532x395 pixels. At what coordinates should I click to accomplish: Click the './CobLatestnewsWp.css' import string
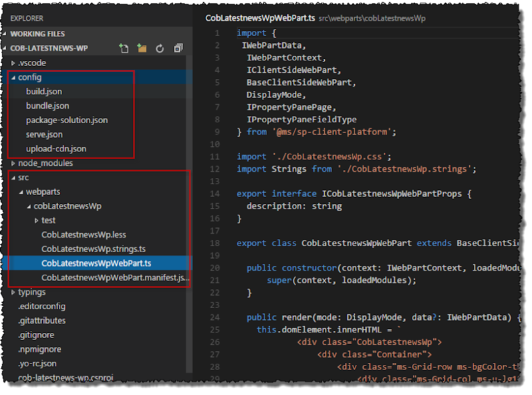coord(329,157)
